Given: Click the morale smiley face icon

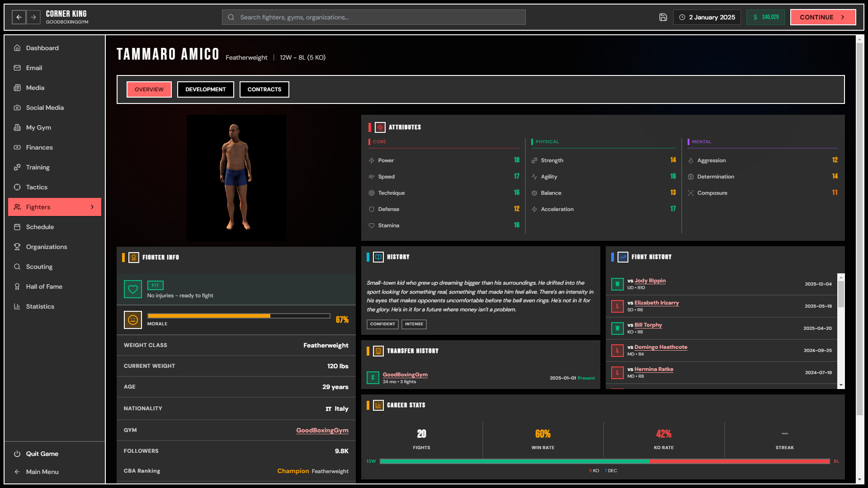Looking at the screenshot, I should (132, 319).
